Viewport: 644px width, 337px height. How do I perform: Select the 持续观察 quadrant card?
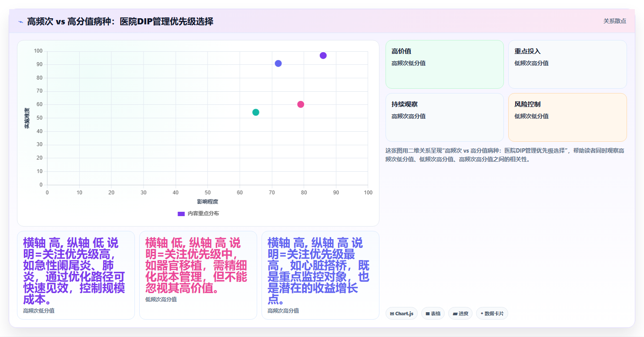pyautogui.click(x=444, y=117)
